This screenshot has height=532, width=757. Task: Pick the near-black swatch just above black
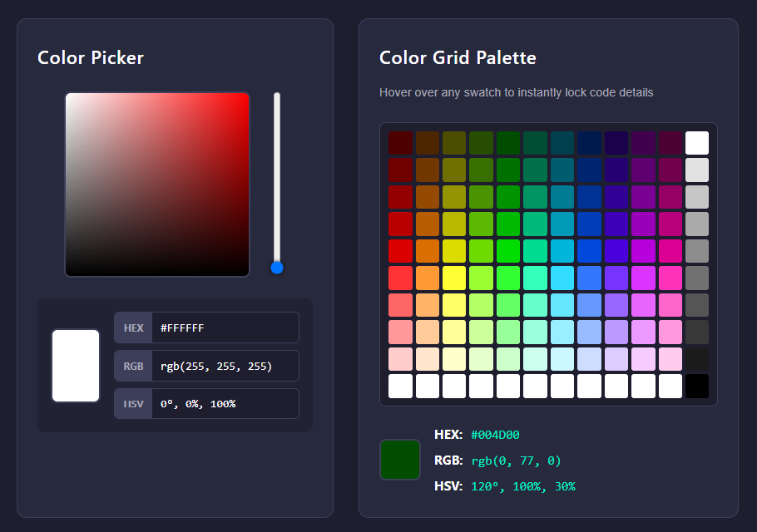pyautogui.click(x=697, y=359)
